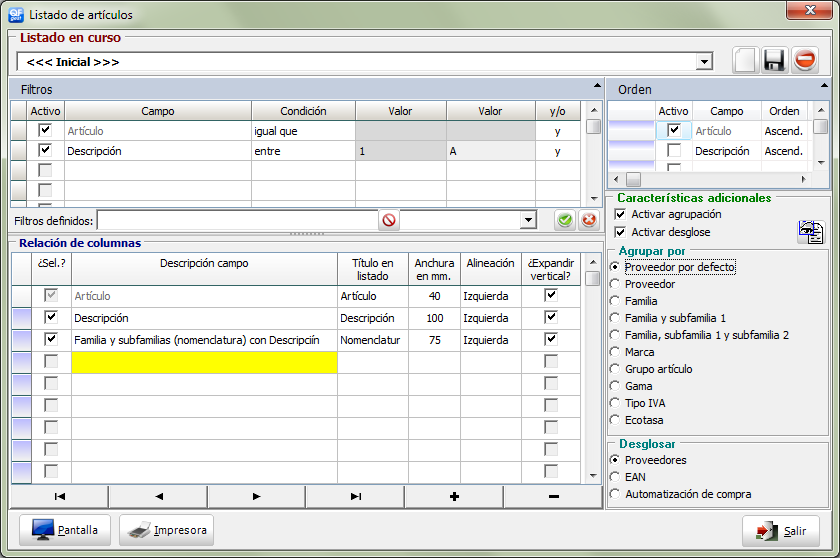Click the Filtros grid scroll-down arrow
Screen dimensions: 840x558
click(x=594, y=199)
